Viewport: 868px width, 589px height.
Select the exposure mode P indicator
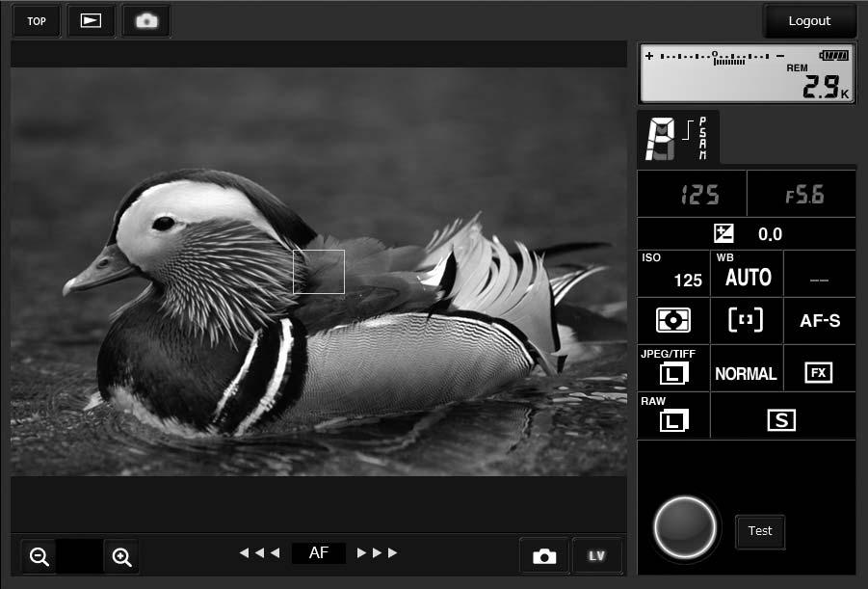pos(661,139)
